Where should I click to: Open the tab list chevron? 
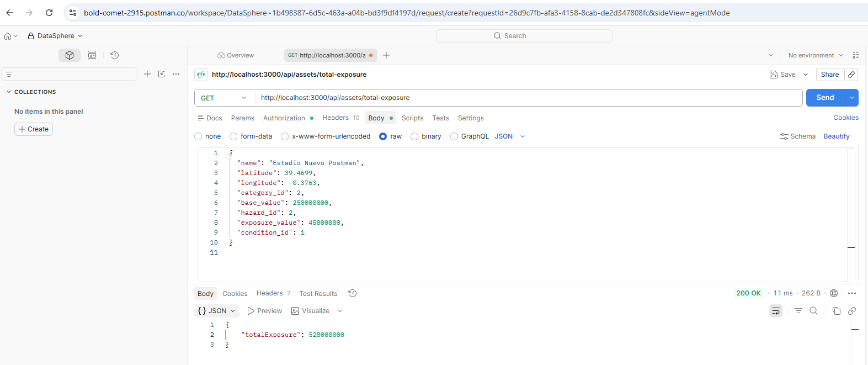tap(771, 55)
